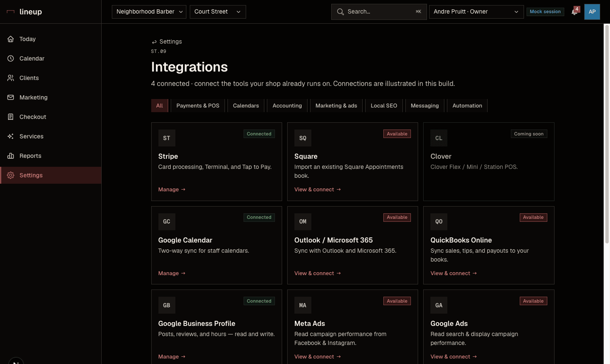Click View & connect on Square card

point(318,190)
